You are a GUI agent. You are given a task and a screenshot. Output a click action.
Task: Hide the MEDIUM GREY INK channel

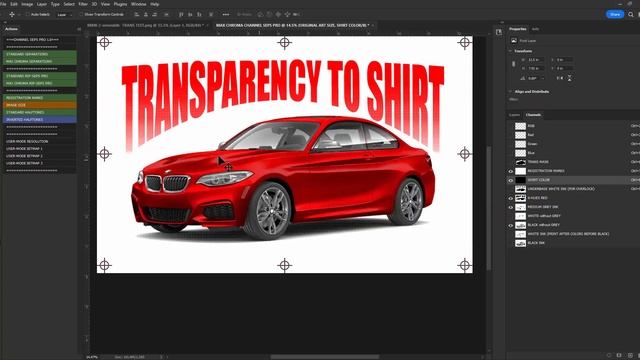click(x=511, y=207)
